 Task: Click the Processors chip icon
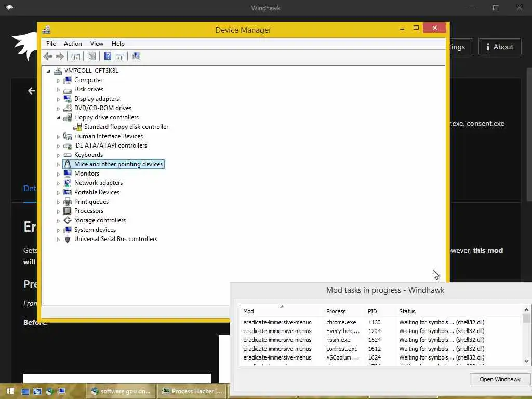pos(68,211)
